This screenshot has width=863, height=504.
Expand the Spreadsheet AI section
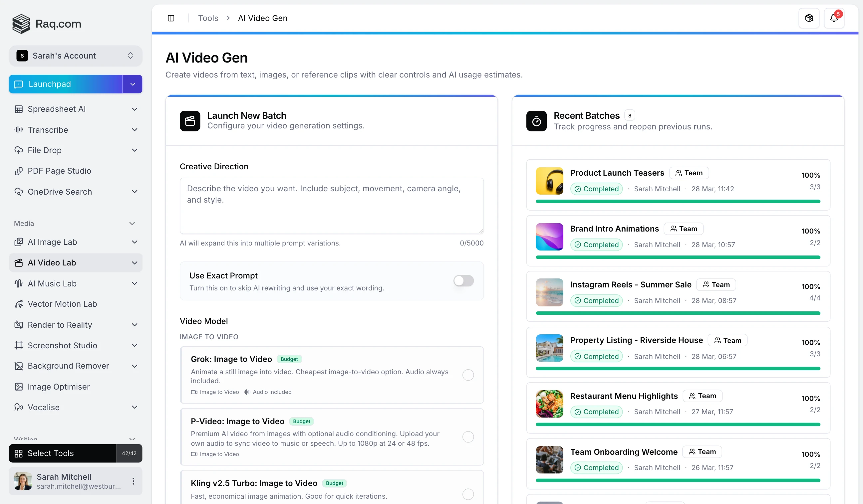(x=134, y=109)
